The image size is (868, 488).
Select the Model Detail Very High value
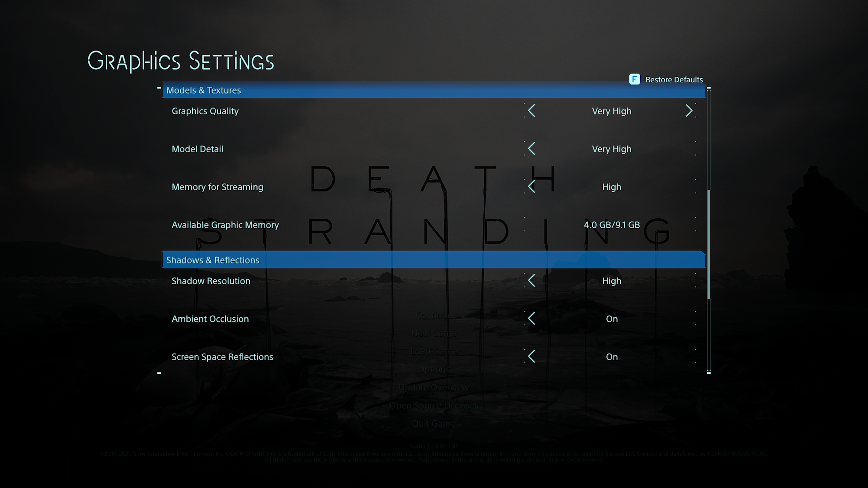pos(612,149)
